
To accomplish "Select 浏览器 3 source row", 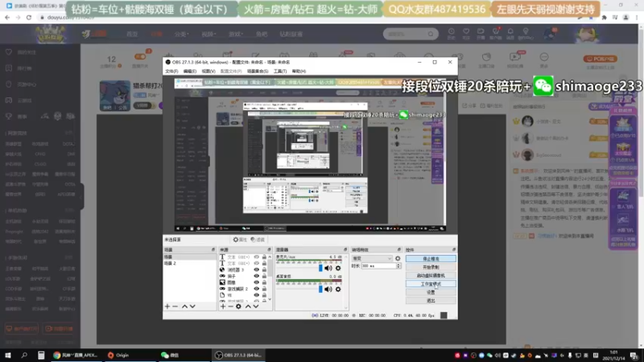I will tap(243, 269).
